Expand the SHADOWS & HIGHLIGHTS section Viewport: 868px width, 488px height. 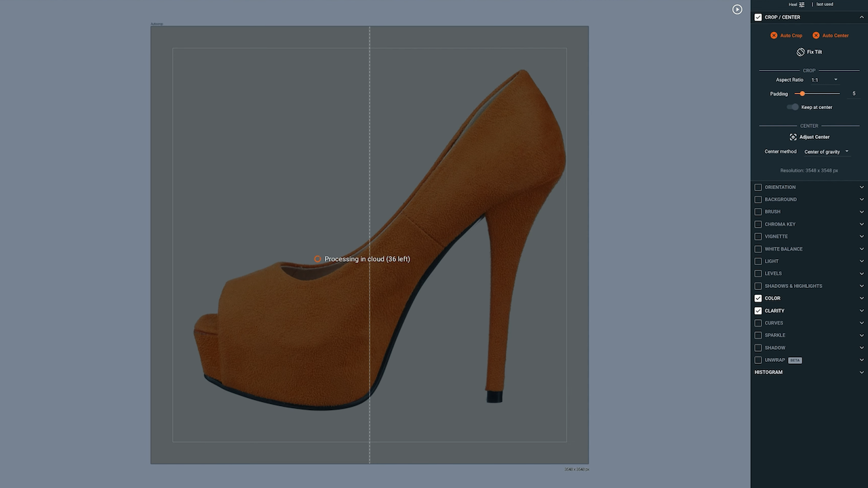point(862,285)
